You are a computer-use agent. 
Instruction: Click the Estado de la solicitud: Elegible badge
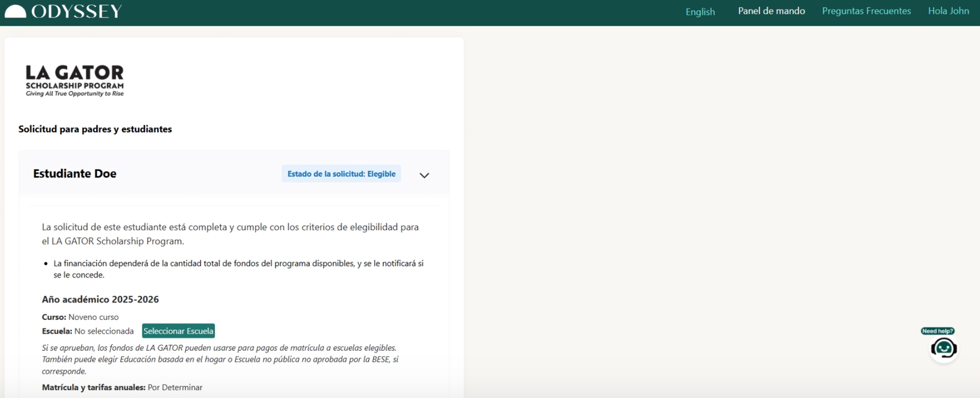click(341, 173)
